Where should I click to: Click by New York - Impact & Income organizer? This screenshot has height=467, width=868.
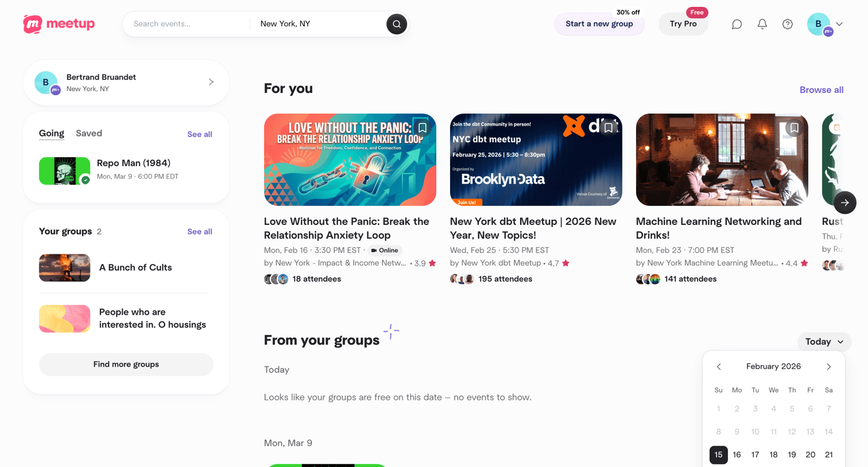335,263
